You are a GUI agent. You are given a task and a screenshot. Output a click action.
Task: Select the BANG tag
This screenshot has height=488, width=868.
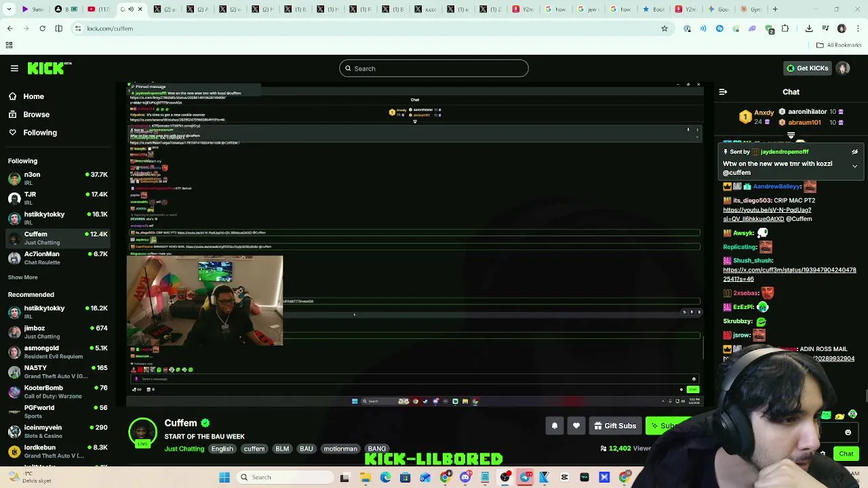[377, 449]
